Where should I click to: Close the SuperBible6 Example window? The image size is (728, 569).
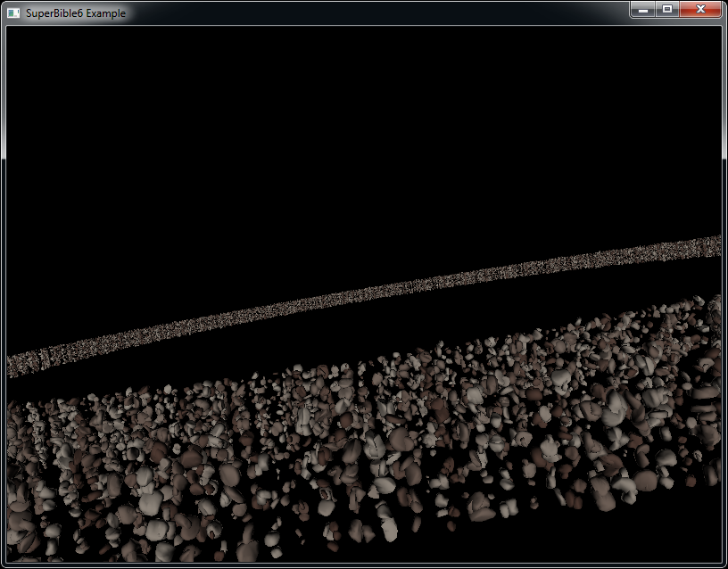pos(700,9)
